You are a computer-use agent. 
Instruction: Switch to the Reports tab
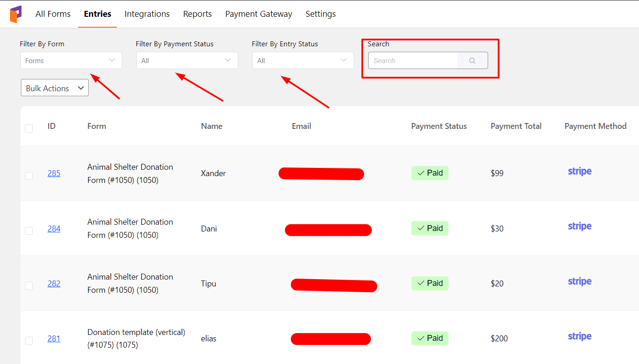coord(197,14)
